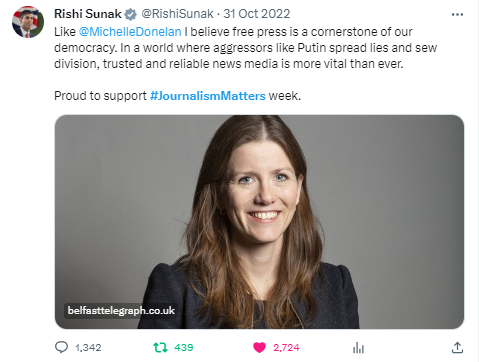
Task: Click the Rishi Sunak display name
Action: click(x=88, y=14)
